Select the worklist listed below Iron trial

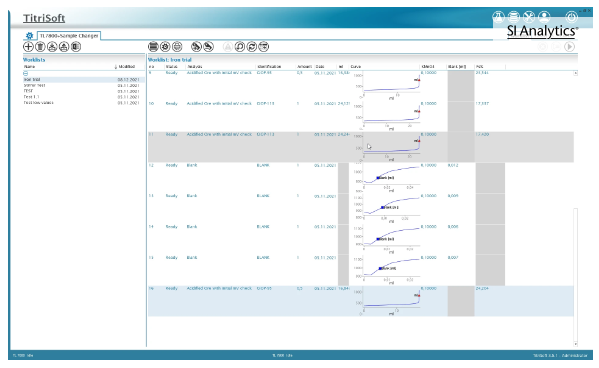pos(84,85)
